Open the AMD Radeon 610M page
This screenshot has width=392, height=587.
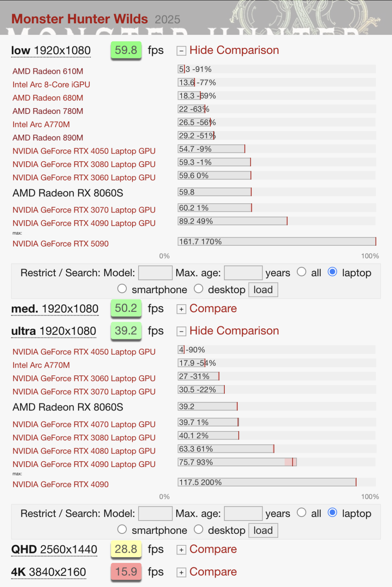click(x=48, y=71)
